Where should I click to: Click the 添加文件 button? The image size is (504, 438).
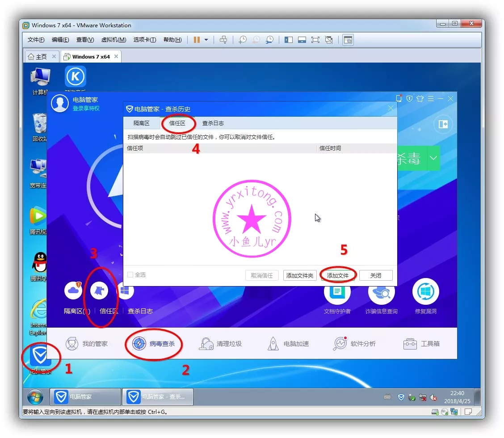pos(338,276)
